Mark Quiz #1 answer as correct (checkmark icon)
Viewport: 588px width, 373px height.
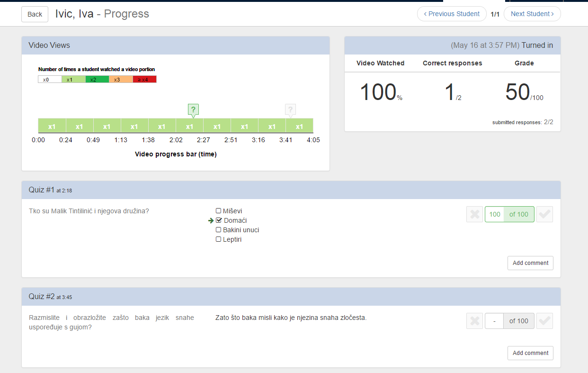[544, 214]
